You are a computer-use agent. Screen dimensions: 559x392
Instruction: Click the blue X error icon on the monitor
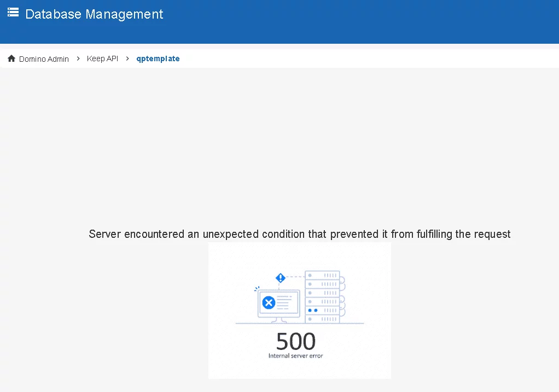tap(269, 302)
